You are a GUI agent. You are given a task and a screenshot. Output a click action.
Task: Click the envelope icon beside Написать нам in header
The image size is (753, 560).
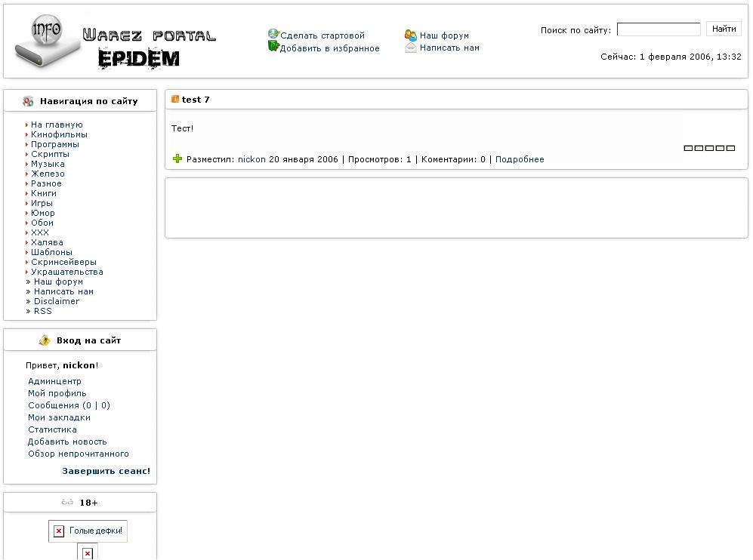tap(411, 48)
